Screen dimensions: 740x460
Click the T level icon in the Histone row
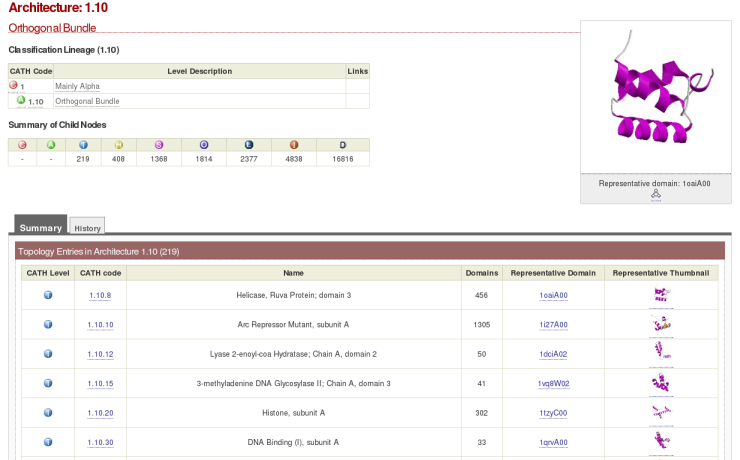[48, 413]
